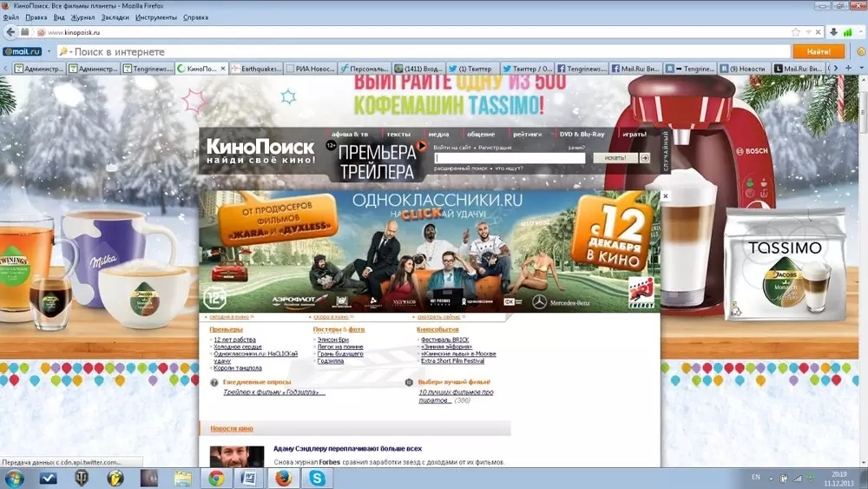Screen dimensions: 868x489
Task: Open Windows Explorer folder in taskbar
Action: 182,478
